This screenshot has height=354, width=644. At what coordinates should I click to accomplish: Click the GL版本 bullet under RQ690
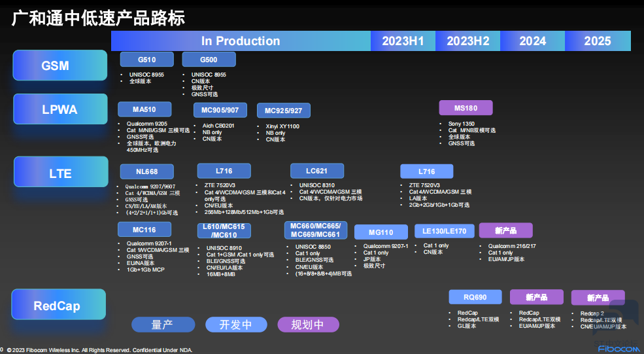tap(467, 326)
